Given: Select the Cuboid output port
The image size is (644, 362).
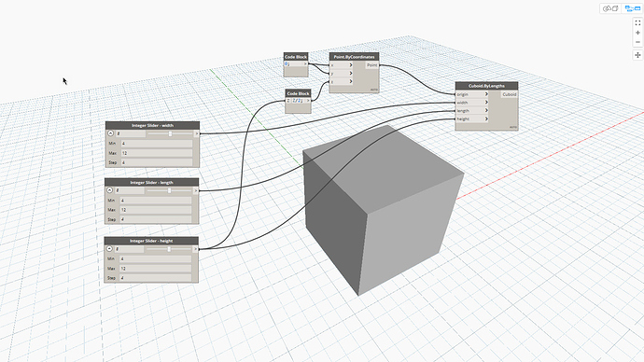Looking at the screenshot, I should (x=510, y=94).
